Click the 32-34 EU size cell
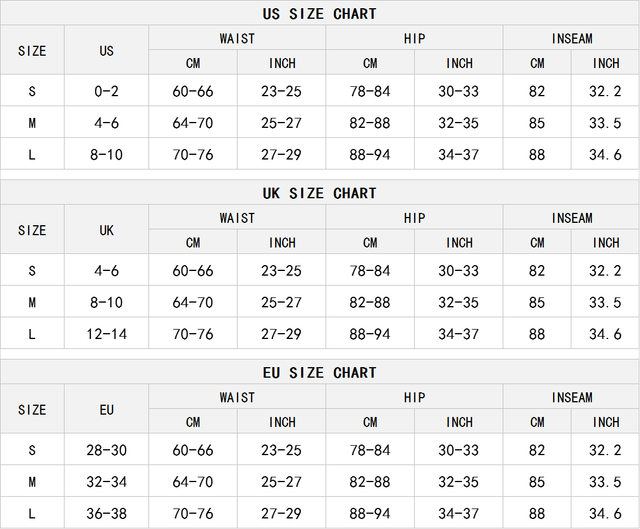This screenshot has height=529, width=640. pos(107,482)
